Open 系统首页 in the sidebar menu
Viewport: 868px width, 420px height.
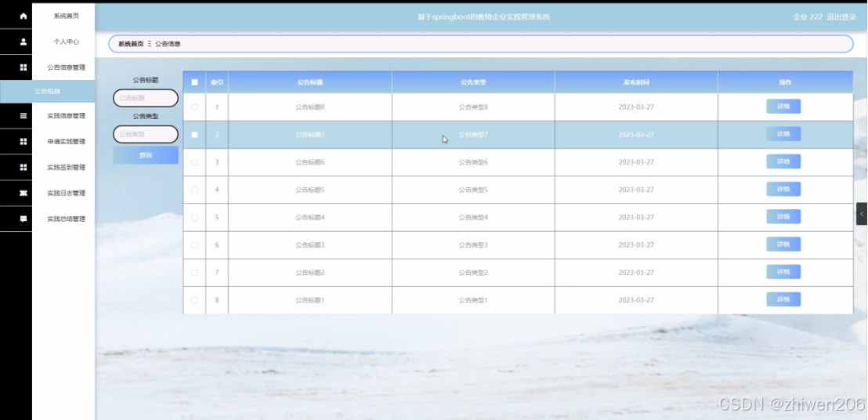(x=67, y=16)
